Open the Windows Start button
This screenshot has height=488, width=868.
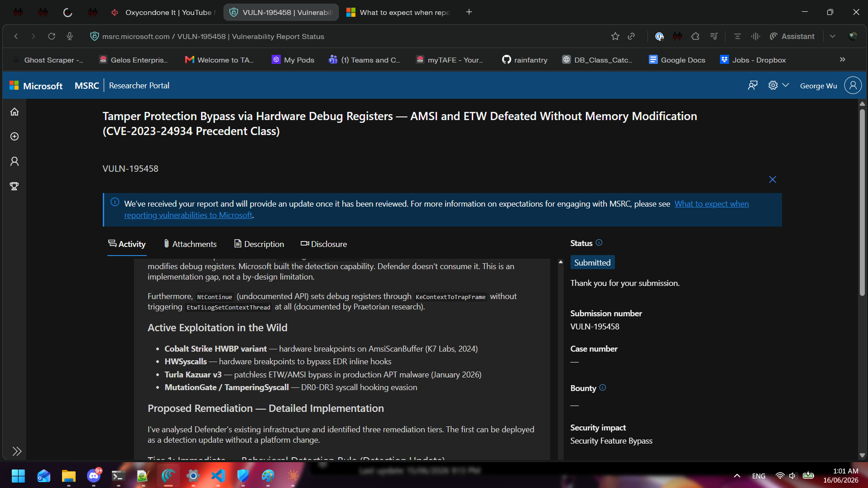click(18, 476)
